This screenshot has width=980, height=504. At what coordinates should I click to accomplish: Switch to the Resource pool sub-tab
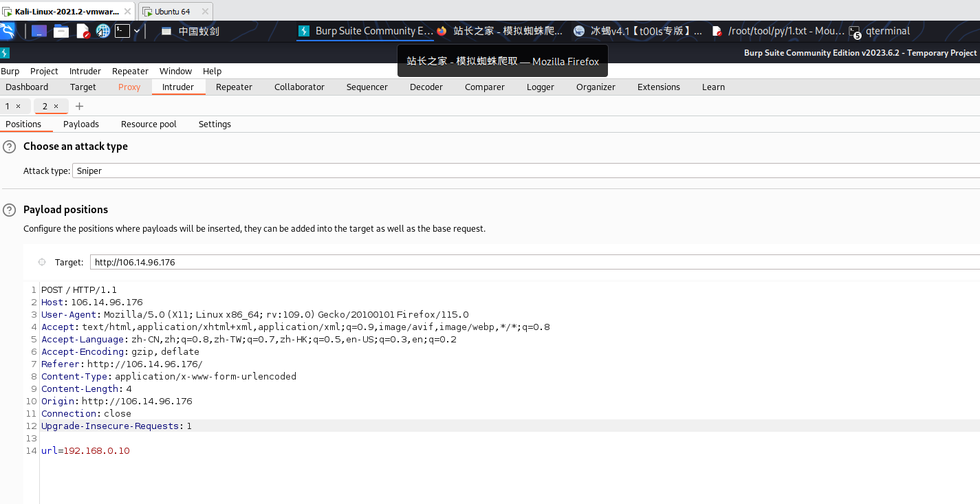coord(149,124)
